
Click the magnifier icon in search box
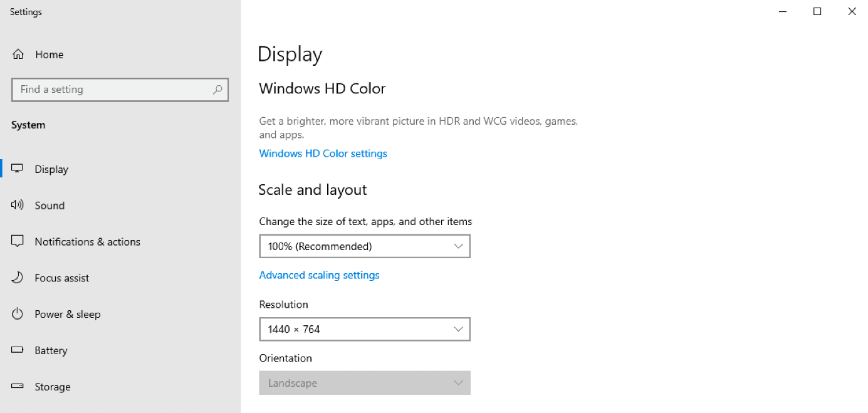point(217,90)
